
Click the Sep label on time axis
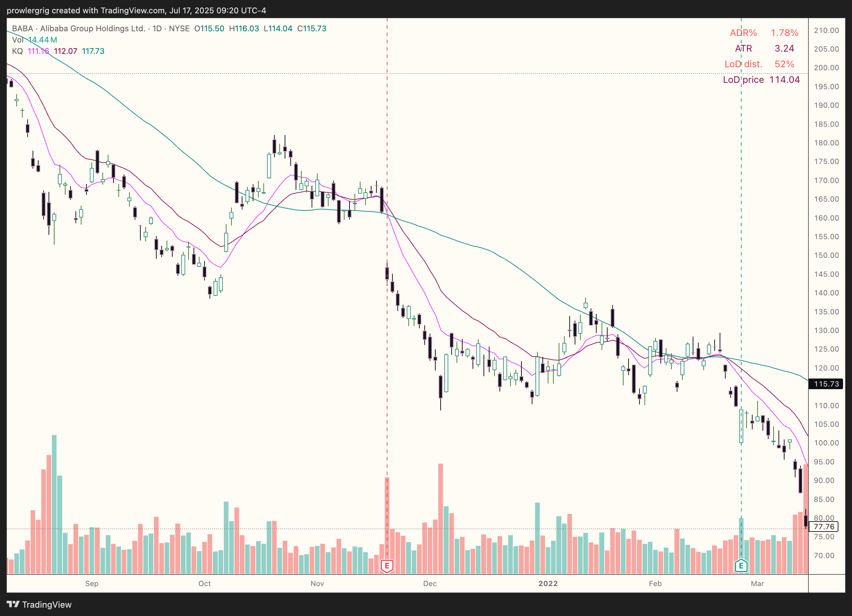tap(92, 583)
